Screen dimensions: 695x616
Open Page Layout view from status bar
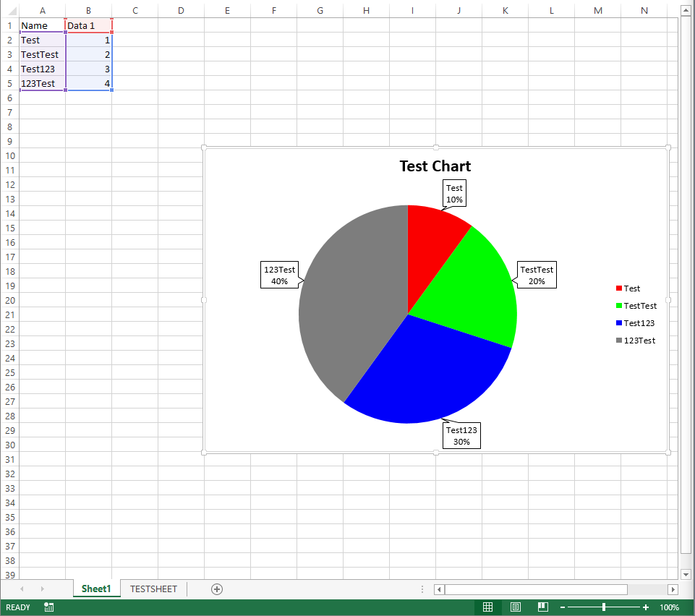click(x=515, y=607)
